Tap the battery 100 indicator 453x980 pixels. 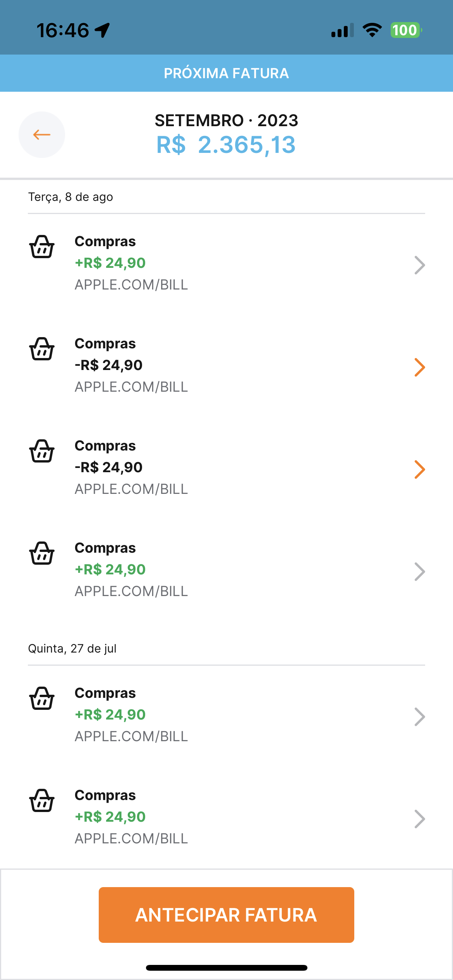[405, 30]
